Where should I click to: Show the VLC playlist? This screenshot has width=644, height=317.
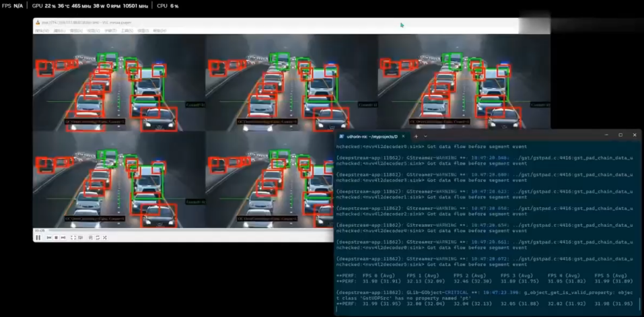[91, 238]
